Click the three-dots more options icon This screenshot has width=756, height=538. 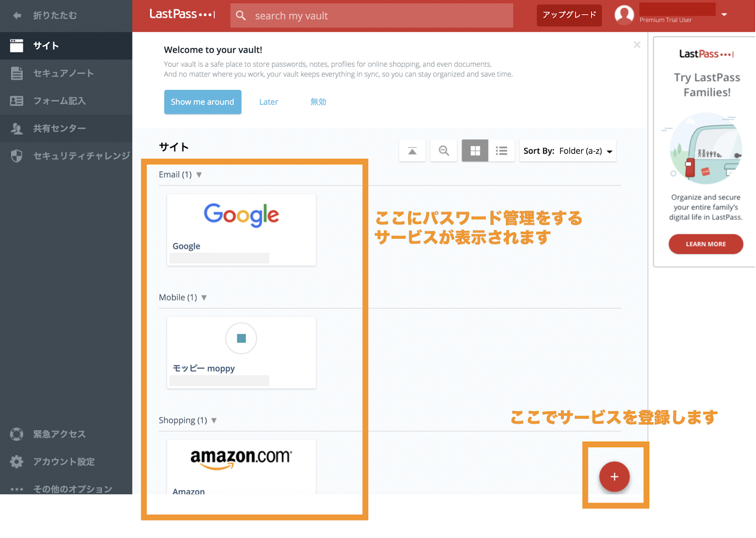click(17, 489)
